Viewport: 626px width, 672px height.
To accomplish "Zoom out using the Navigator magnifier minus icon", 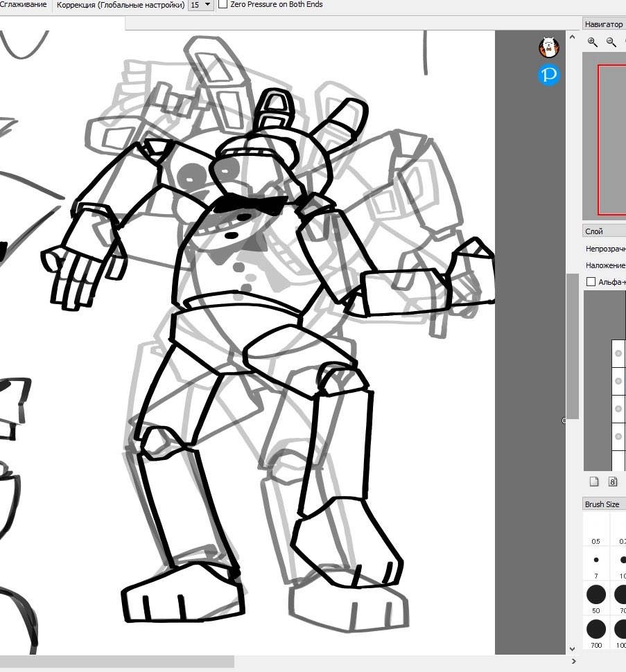I will click(611, 42).
